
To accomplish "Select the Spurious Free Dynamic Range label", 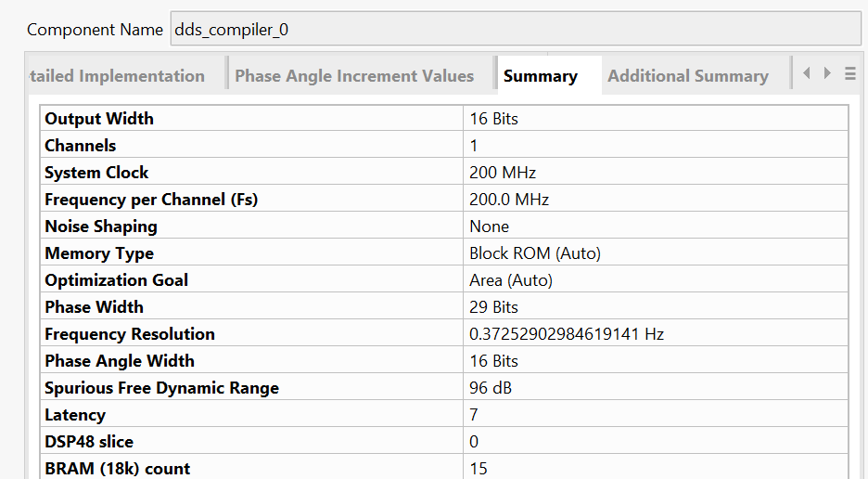I will (161, 388).
